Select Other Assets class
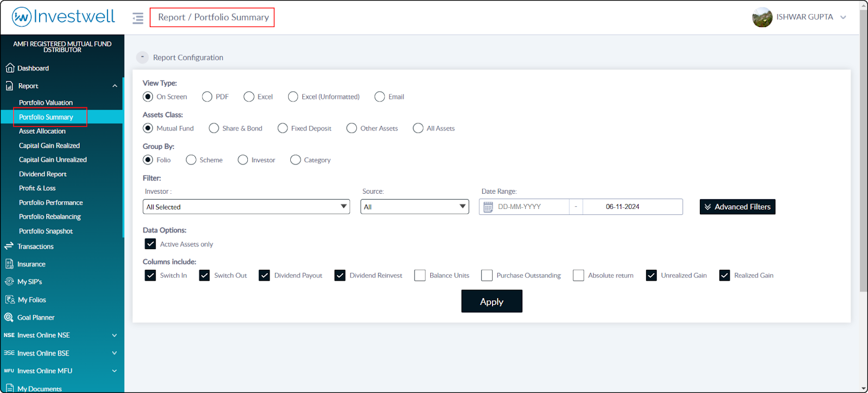The image size is (868, 393). click(352, 128)
